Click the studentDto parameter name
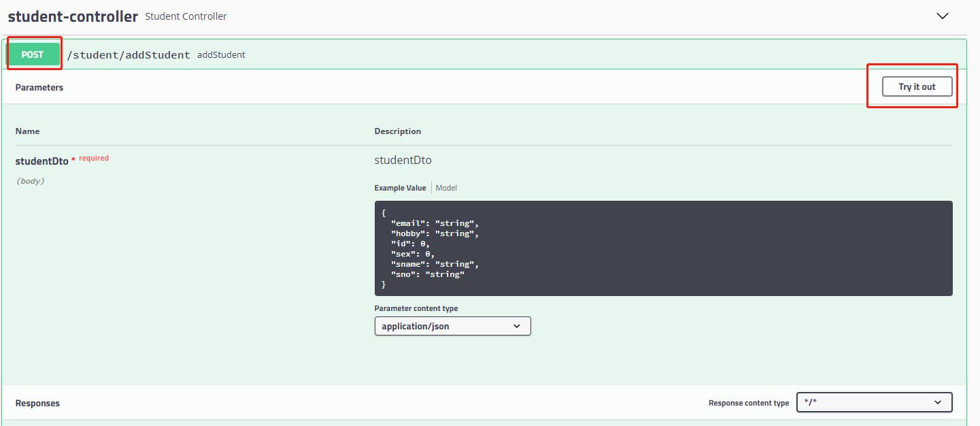 tap(42, 161)
